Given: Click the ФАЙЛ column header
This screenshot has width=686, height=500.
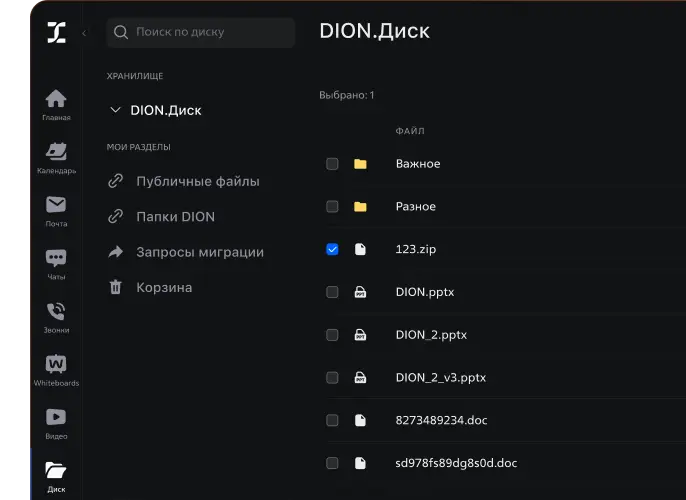Looking at the screenshot, I should [x=410, y=131].
